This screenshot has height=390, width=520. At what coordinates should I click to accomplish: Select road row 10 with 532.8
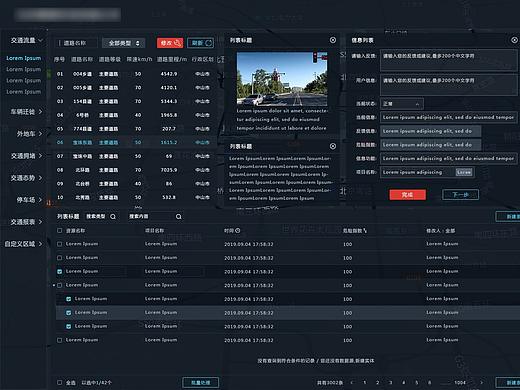(x=135, y=197)
